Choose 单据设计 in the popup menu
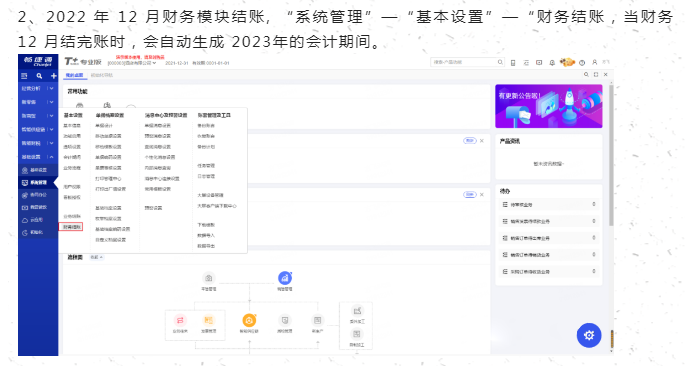 tap(104, 126)
